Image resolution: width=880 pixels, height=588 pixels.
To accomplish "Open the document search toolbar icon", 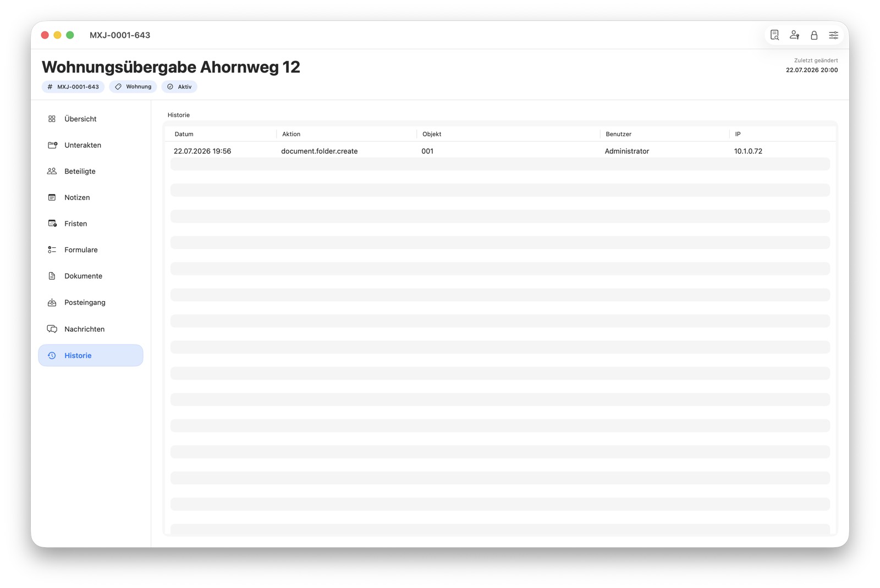I will click(774, 35).
